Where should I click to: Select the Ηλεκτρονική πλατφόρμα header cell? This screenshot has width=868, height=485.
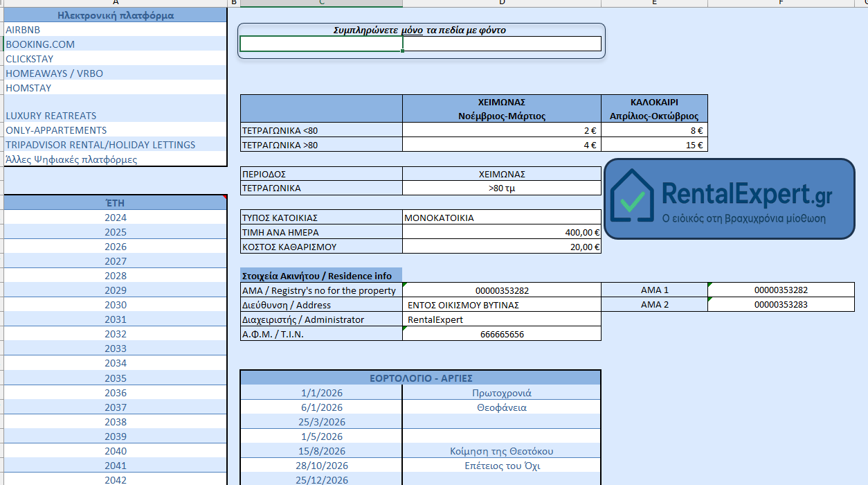point(115,15)
